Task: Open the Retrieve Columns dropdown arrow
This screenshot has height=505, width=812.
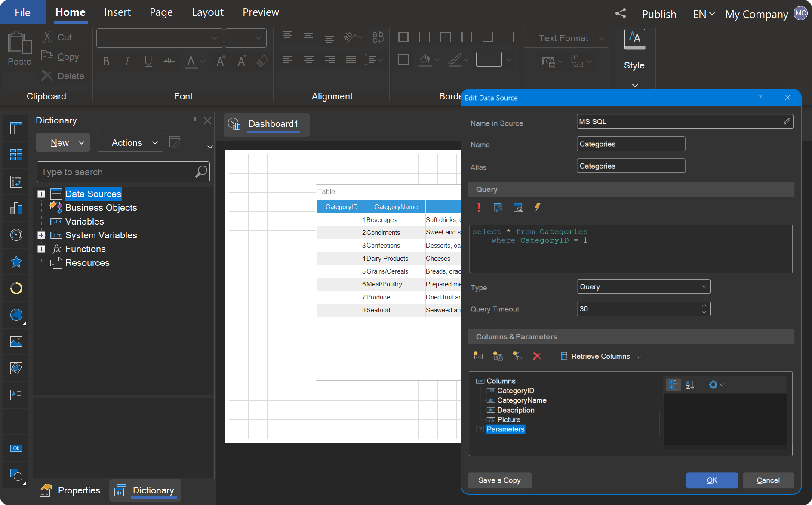Action: (x=639, y=357)
